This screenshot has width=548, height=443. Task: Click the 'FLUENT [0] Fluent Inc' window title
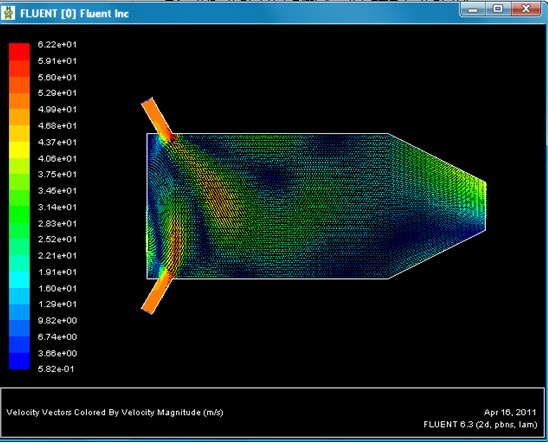[x=74, y=14]
